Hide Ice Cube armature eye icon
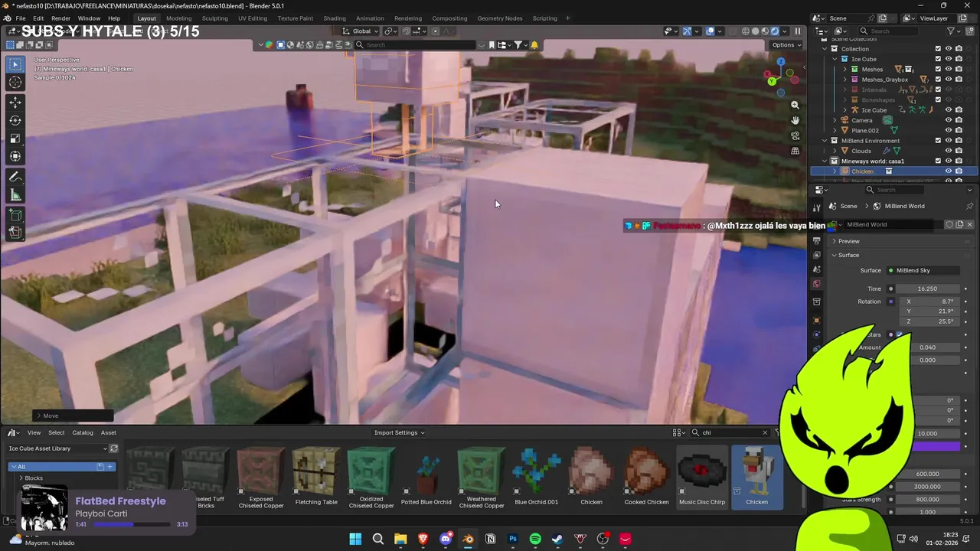Image resolution: width=980 pixels, height=551 pixels. (x=948, y=110)
